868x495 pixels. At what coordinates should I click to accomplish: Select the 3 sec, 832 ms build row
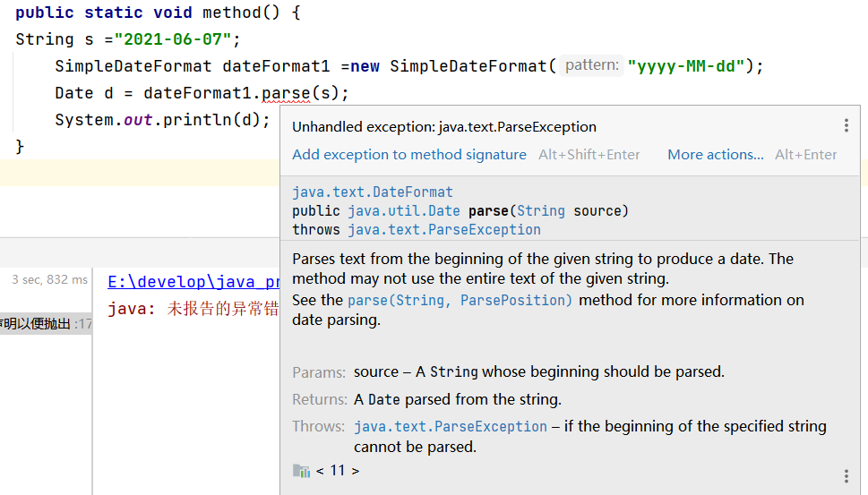point(50,280)
